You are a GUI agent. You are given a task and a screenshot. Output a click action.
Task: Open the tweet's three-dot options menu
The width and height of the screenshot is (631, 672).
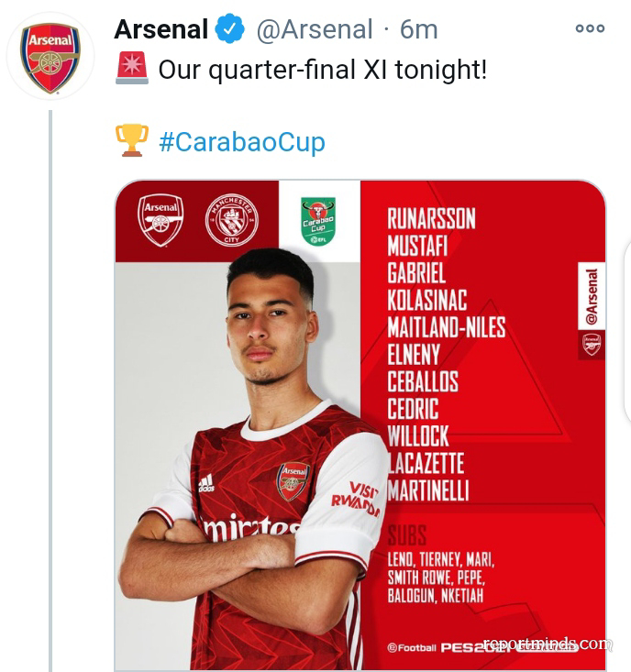590,28
